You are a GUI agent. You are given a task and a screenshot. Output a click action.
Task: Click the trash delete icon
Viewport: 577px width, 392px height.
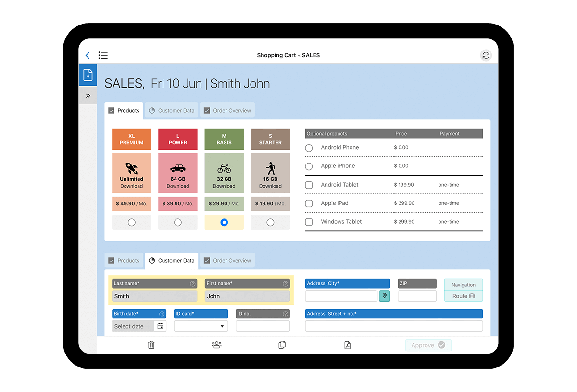(151, 345)
